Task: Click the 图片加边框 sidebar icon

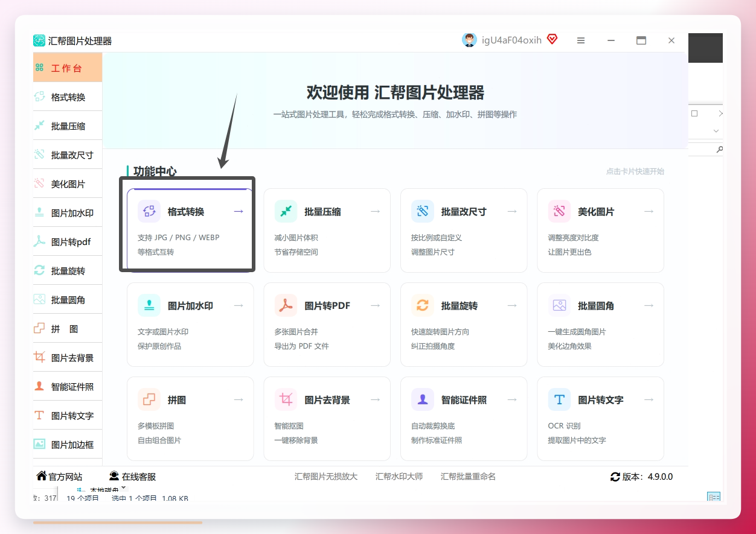Action: (x=40, y=444)
